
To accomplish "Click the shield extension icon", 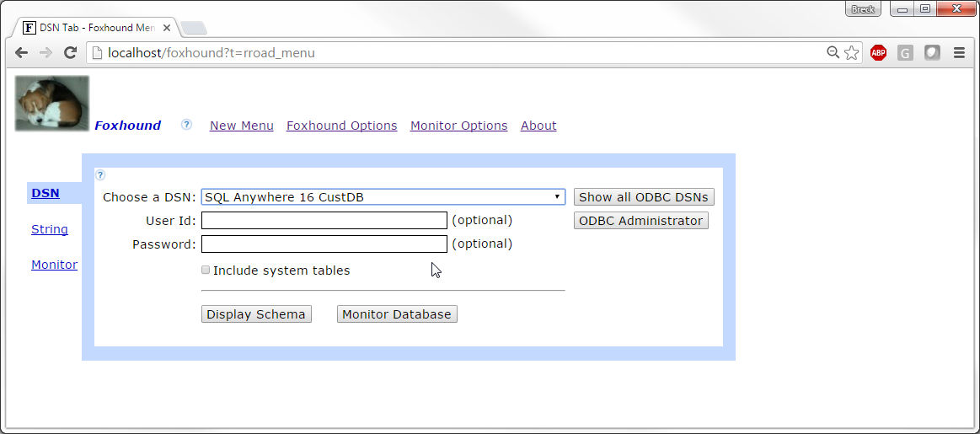I will click(932, 53).
